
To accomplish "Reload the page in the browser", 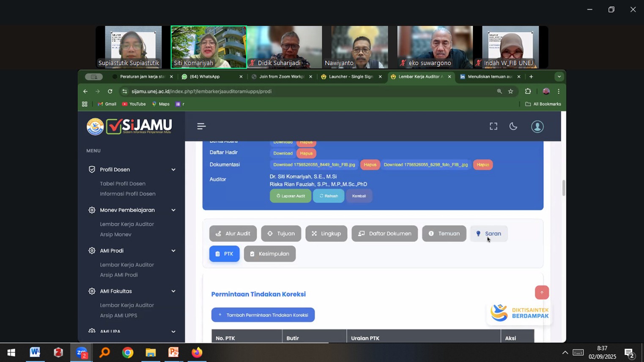I will click(x=110, y=91).
